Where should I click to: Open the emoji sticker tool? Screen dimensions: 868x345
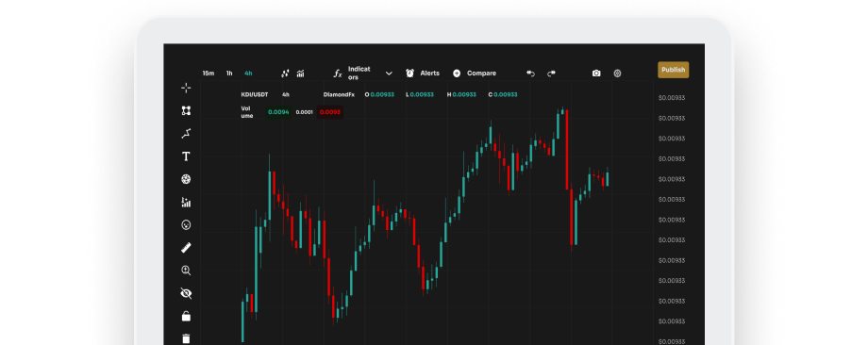186,225
